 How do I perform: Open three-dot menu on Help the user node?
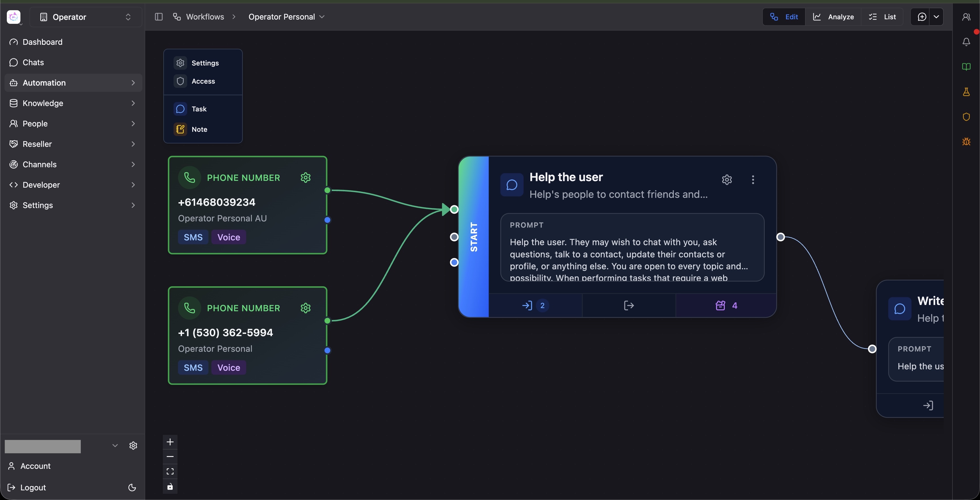[x=753, y=179]
